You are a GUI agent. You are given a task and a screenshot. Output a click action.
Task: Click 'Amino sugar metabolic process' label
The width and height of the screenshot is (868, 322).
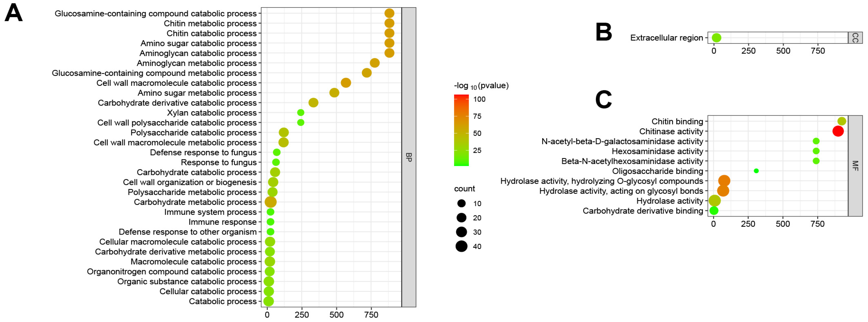click(197, 93)
